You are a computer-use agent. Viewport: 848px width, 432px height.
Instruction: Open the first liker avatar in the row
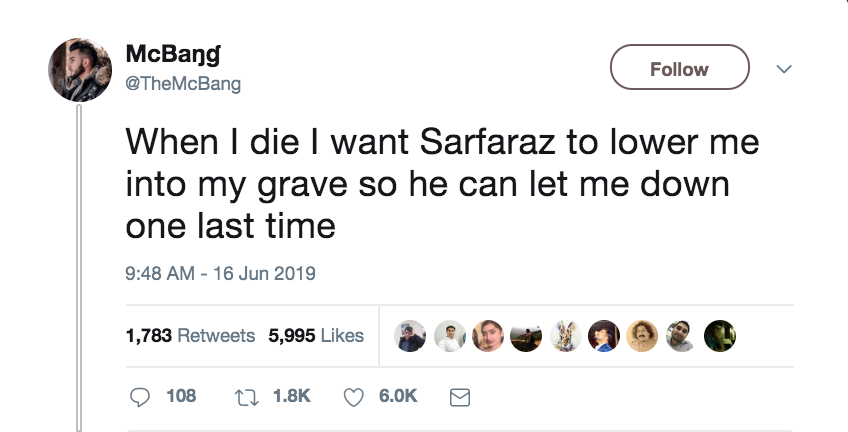(408, 336)
